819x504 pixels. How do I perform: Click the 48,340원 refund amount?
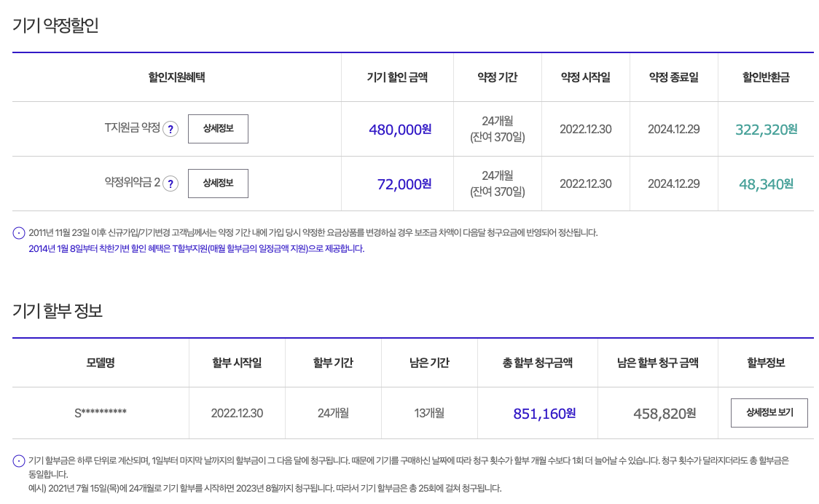point(766,184)
